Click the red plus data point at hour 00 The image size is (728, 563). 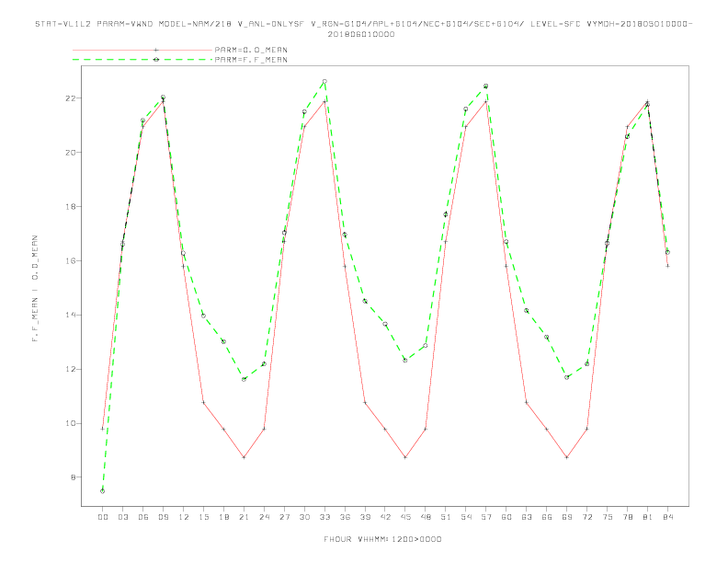[103, 429]
